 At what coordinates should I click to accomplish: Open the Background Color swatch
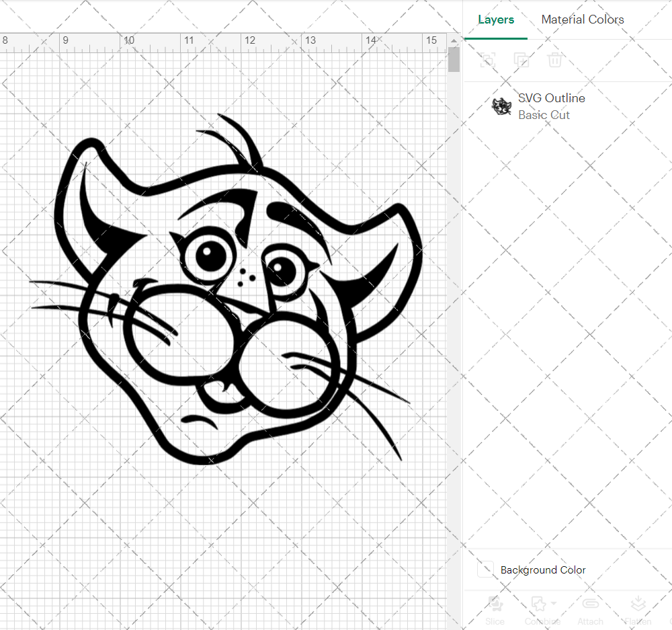point(485,569)
